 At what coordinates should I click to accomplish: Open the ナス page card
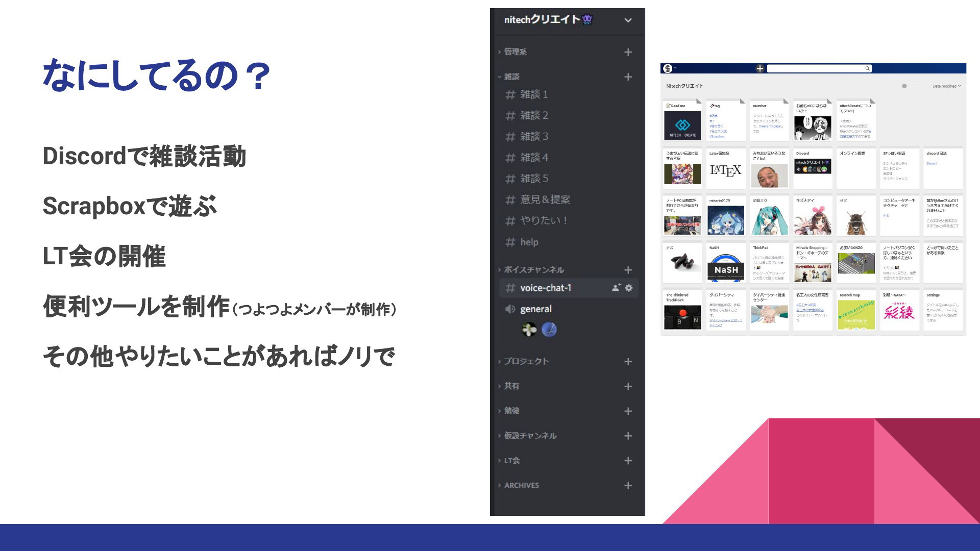(x=682, y=263)
